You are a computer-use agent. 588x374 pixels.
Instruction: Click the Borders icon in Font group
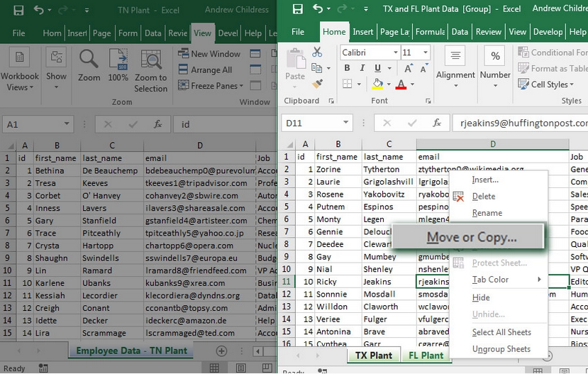(x=348, y=84)
